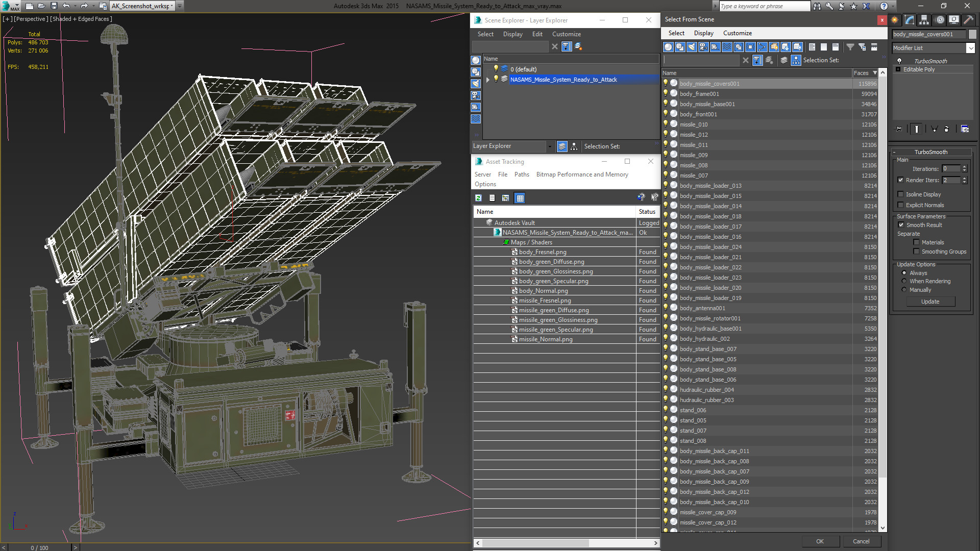Toggle geometry display filter in Select From Scene

668,47
